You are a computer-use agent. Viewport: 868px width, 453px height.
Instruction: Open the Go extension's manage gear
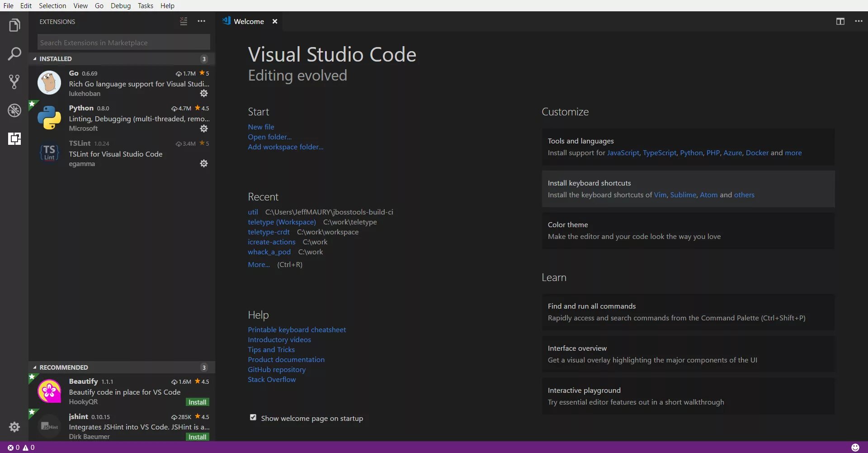204,93
